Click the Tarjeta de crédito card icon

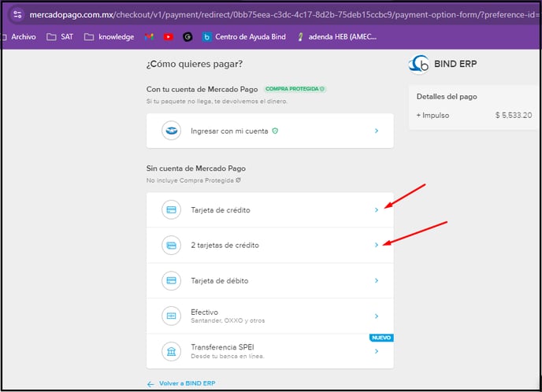[x=171, y=209]
